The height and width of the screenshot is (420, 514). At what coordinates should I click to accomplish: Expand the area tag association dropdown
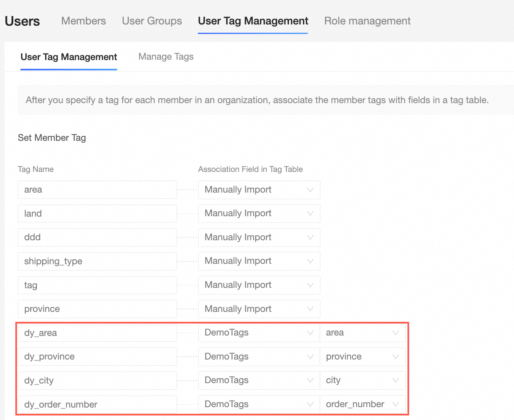[259, 190]
